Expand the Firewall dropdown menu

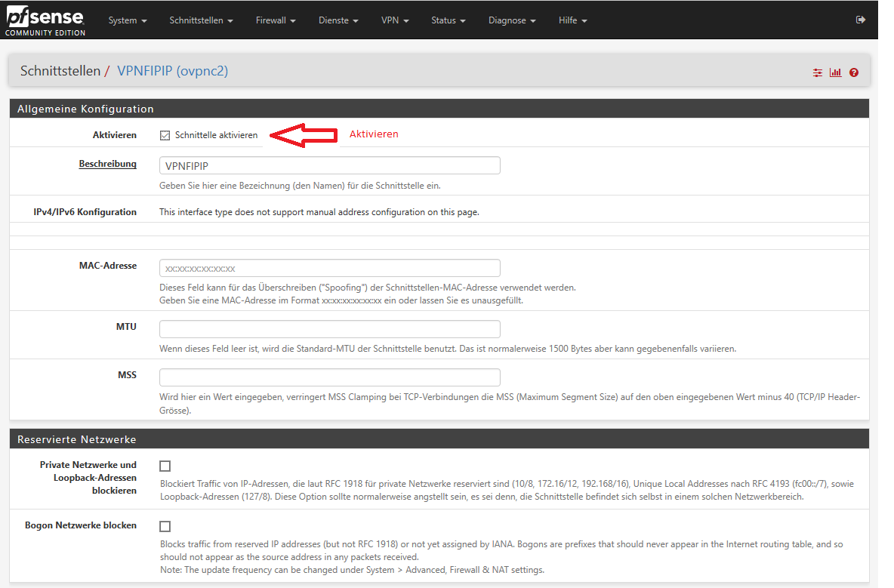[275, 20]
